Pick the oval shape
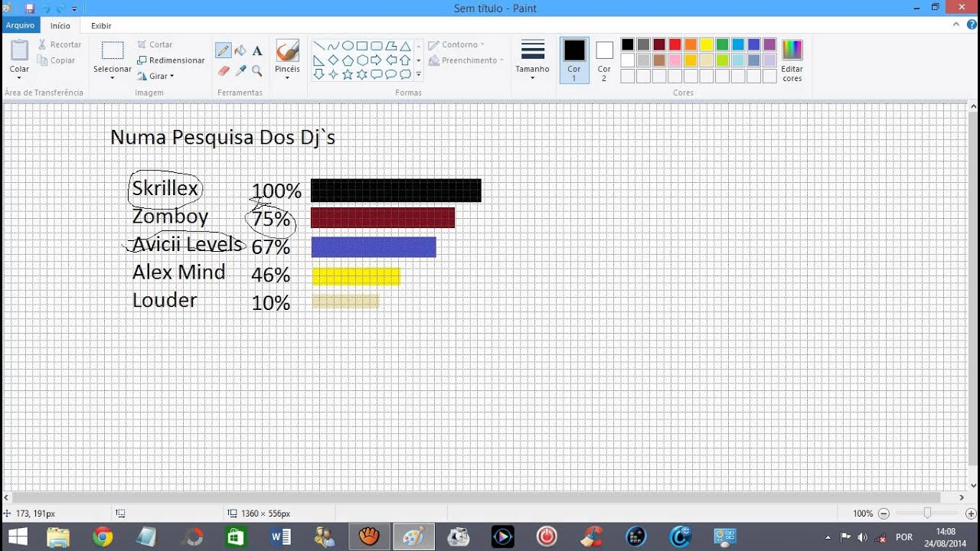 pyautogui.click(x=348, y=46)
